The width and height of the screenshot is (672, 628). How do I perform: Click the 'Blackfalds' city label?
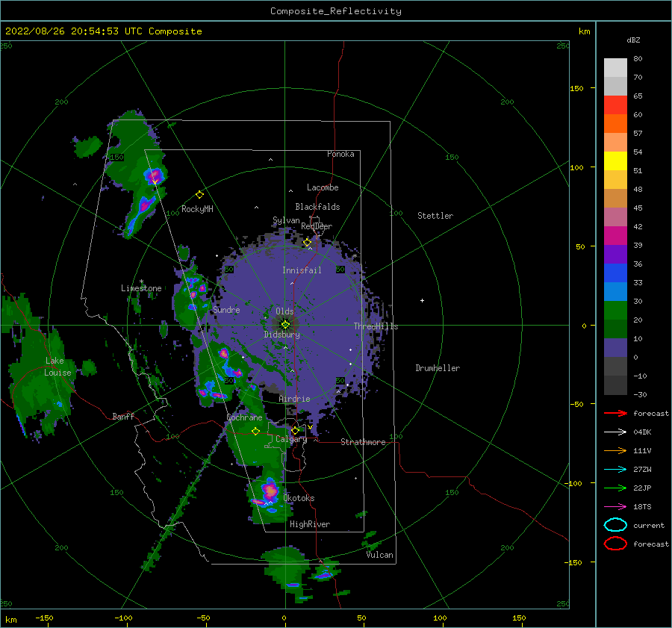click(317, 207)
